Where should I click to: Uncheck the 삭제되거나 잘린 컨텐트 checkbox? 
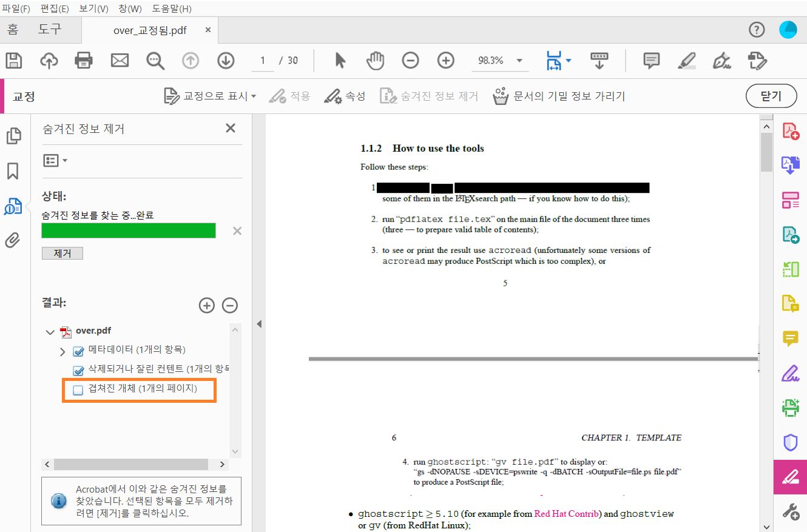78,369
